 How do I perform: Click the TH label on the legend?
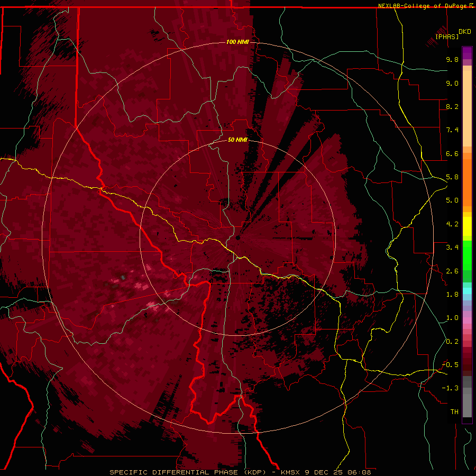[454, 412]
